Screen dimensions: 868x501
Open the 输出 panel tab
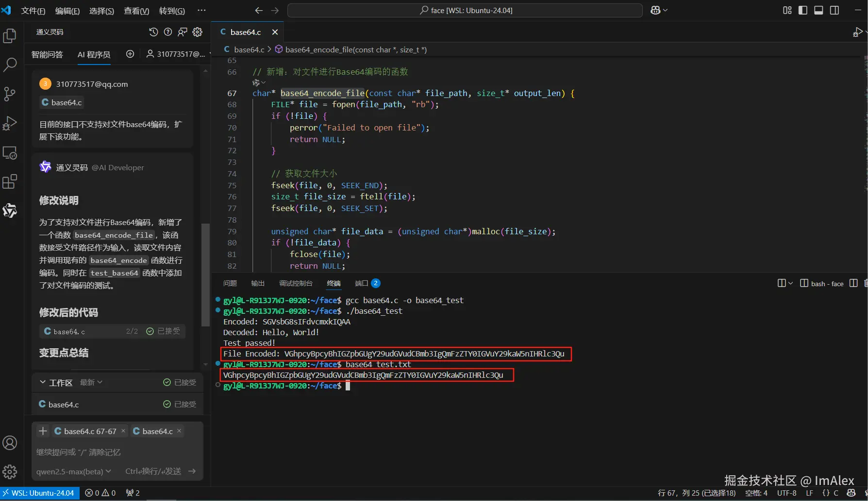258,283
